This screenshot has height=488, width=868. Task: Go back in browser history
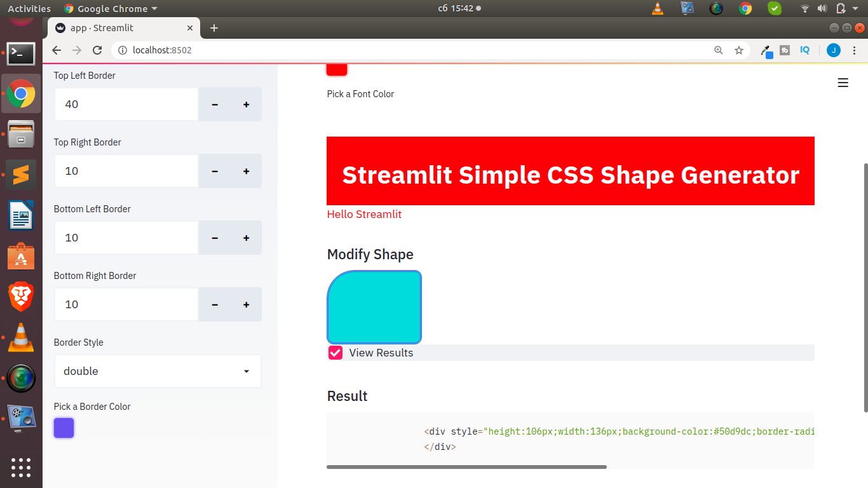coord(57,50)
